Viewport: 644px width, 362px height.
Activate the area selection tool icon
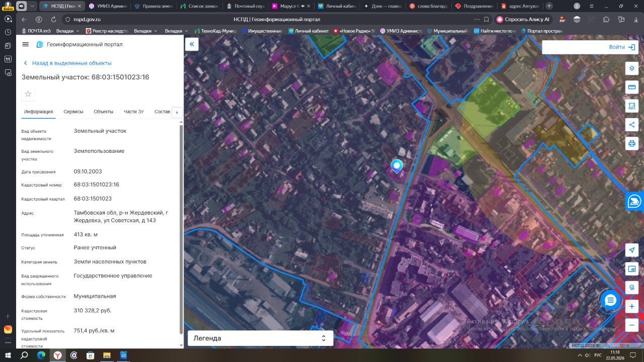[632, 106]
